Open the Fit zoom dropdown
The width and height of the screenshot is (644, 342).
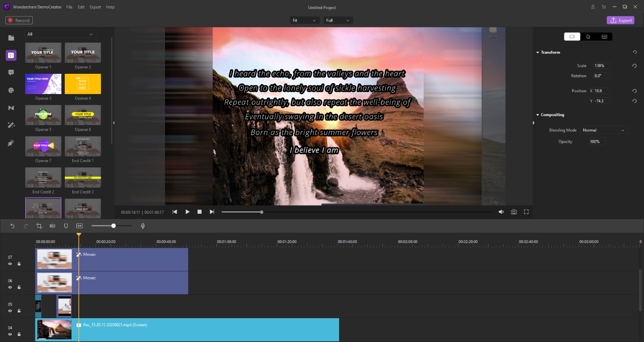coord(305,20)
